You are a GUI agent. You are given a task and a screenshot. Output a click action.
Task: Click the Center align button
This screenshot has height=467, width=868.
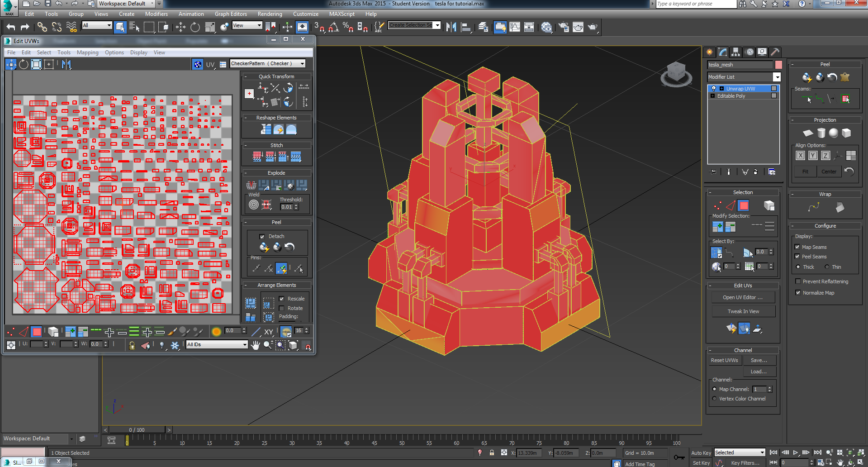[829, 172]
